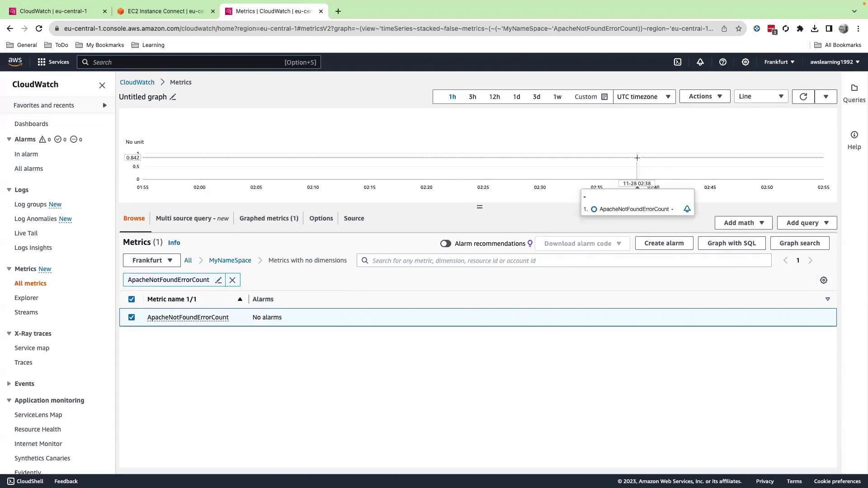Expand the Events sidebar section
The width and height of the screenshot is (868, 488).
[x=9, y=384]
